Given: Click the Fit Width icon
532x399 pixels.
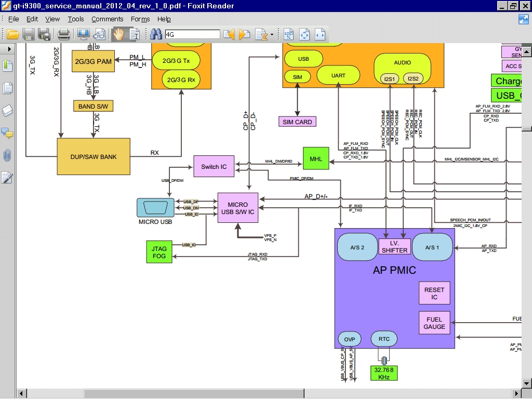Looking at the screenshot, I should [320, 34].
